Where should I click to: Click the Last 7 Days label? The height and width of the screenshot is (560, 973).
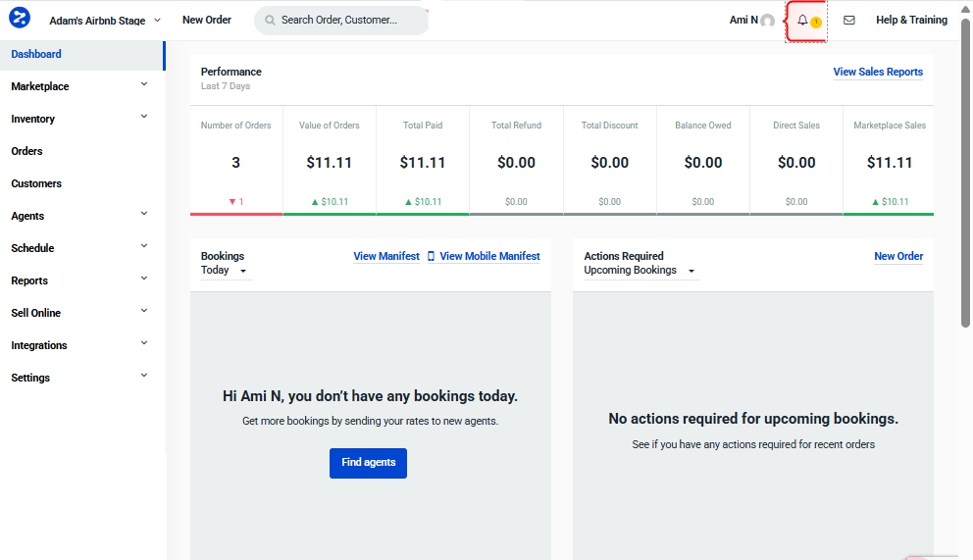226,86
